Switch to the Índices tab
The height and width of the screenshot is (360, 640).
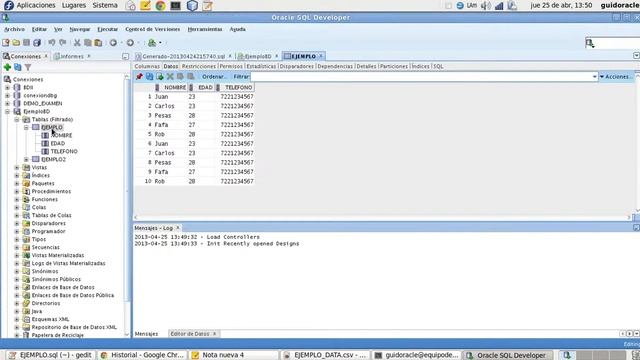coord(420,66)
